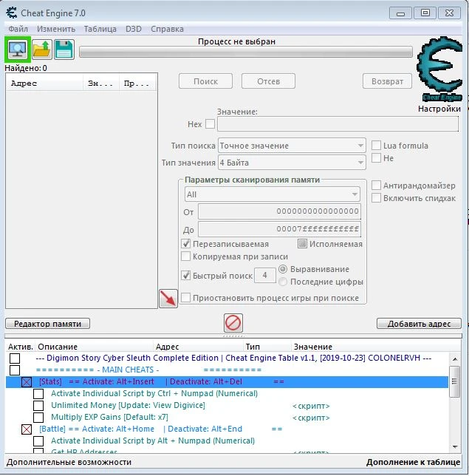
Task: Open the Тип значения dropdown
Action: click(x=292, y=163)
